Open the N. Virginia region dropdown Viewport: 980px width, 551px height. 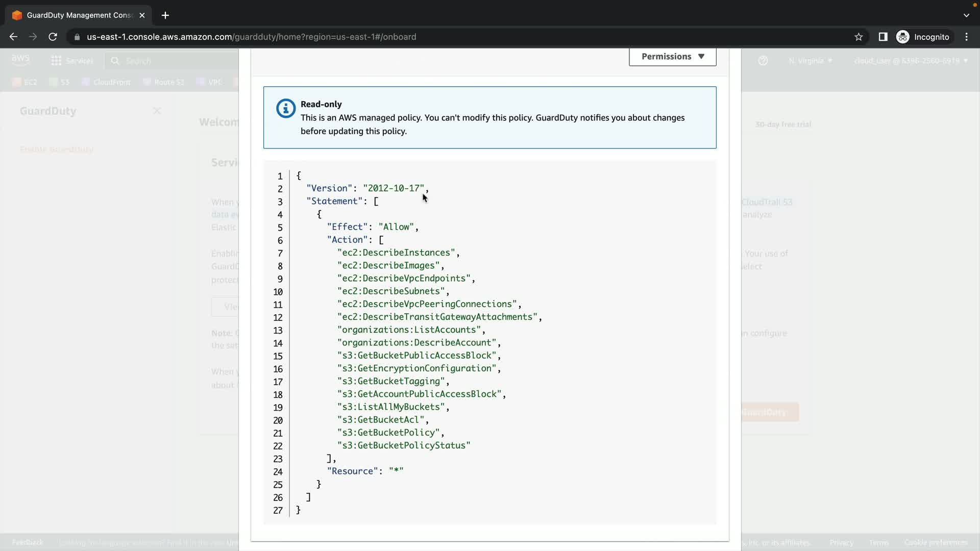[810, 61]
